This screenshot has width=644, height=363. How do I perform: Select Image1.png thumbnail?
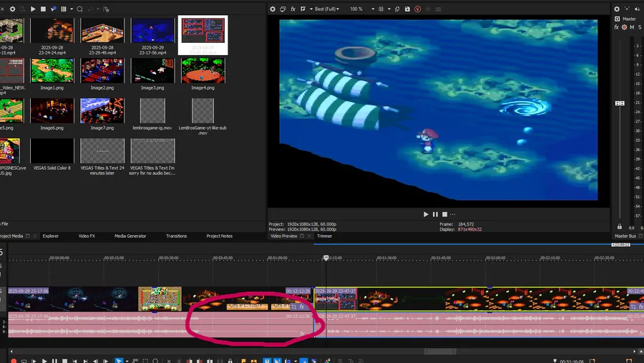pos(52,71)
